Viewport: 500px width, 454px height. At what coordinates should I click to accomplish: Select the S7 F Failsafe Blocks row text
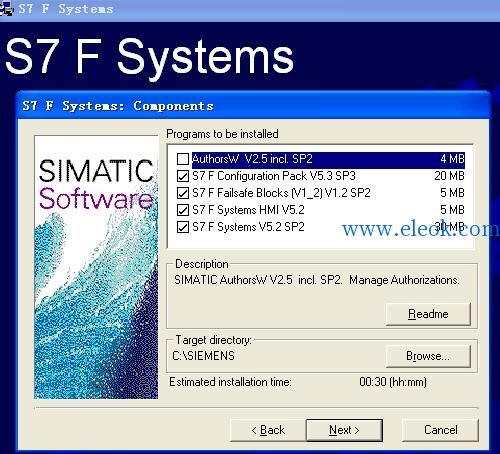[x=281, y=193]
